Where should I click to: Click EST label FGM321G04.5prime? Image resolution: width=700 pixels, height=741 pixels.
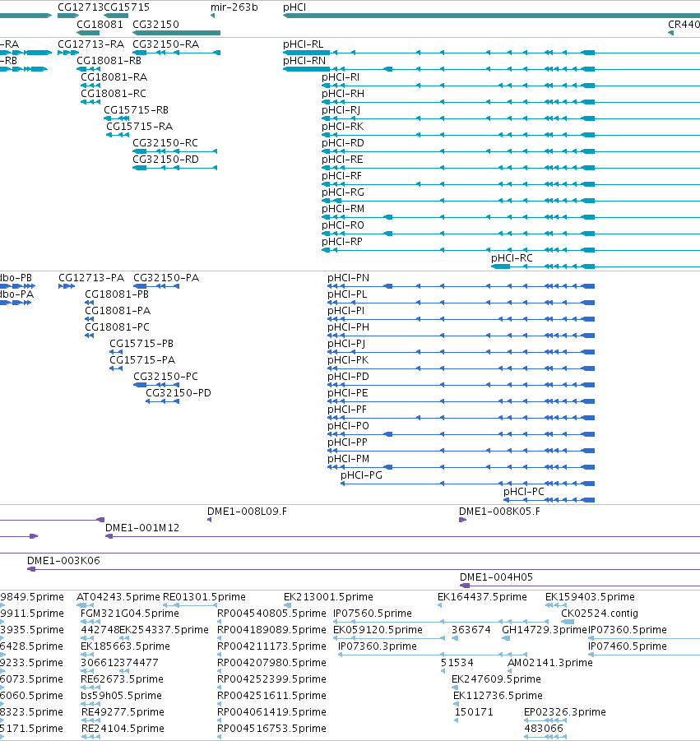click(x=130, y=614)
